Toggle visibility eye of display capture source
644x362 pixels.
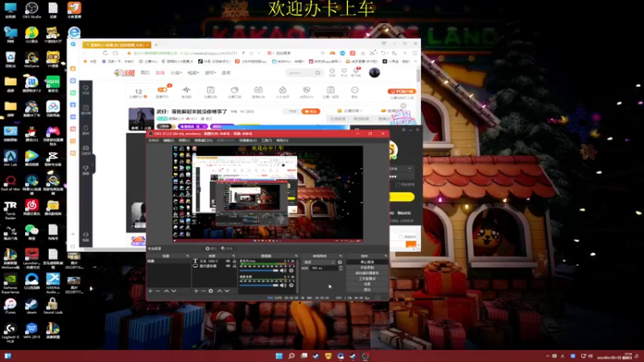(x=228, y=266)
